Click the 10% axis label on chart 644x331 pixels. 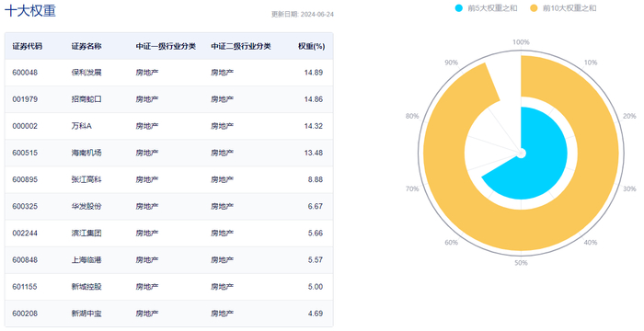591,63
